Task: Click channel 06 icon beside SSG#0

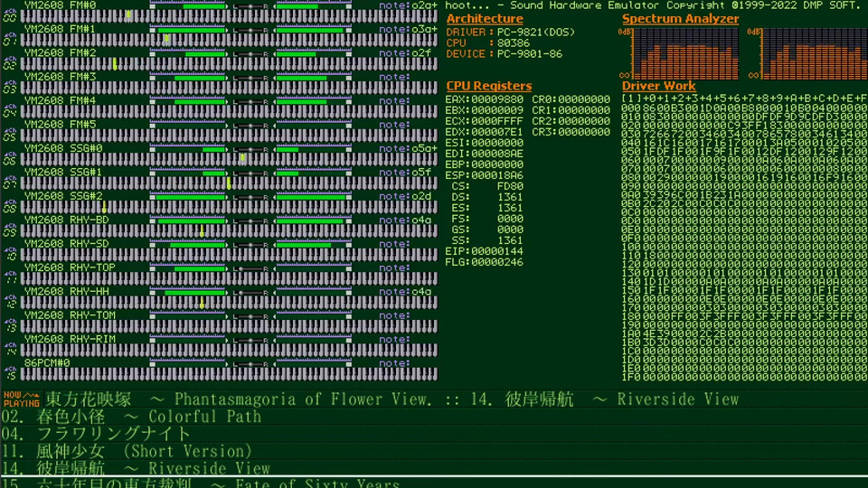Action: pyautogui.click(x=9, y=159)
